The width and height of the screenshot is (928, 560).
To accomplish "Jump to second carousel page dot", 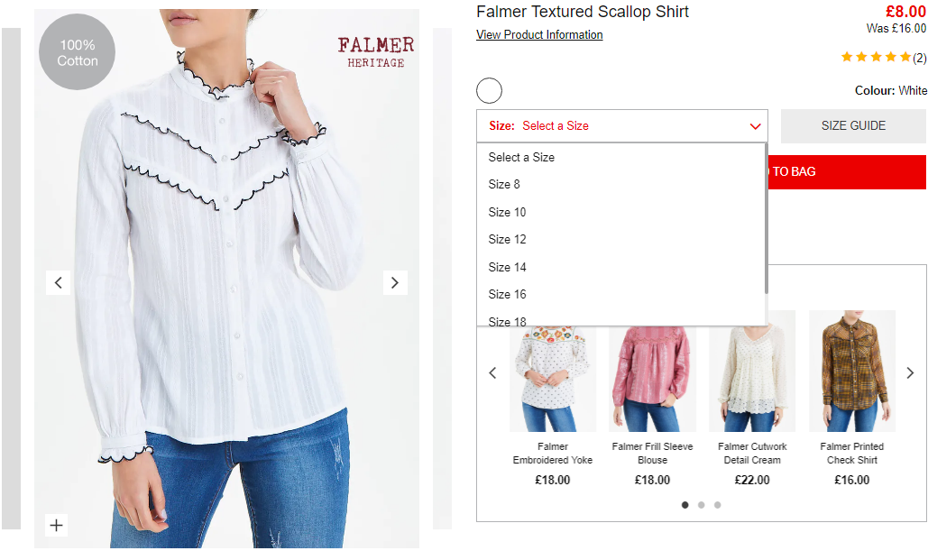I will tap(702, 505).
